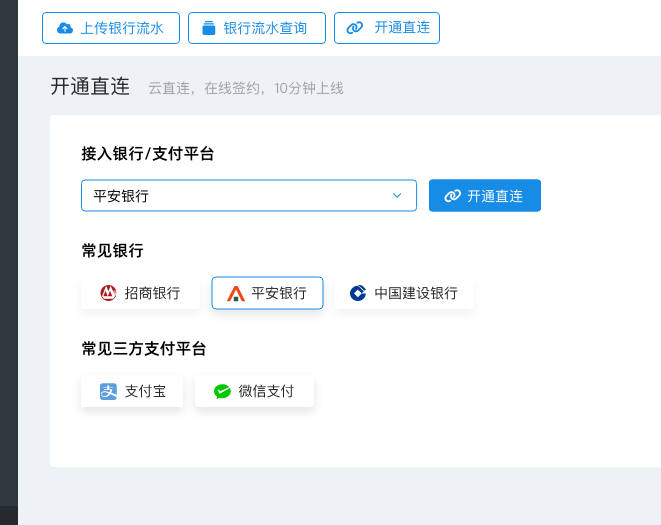Click the China Merchants Bank logo

click(108, 293)
